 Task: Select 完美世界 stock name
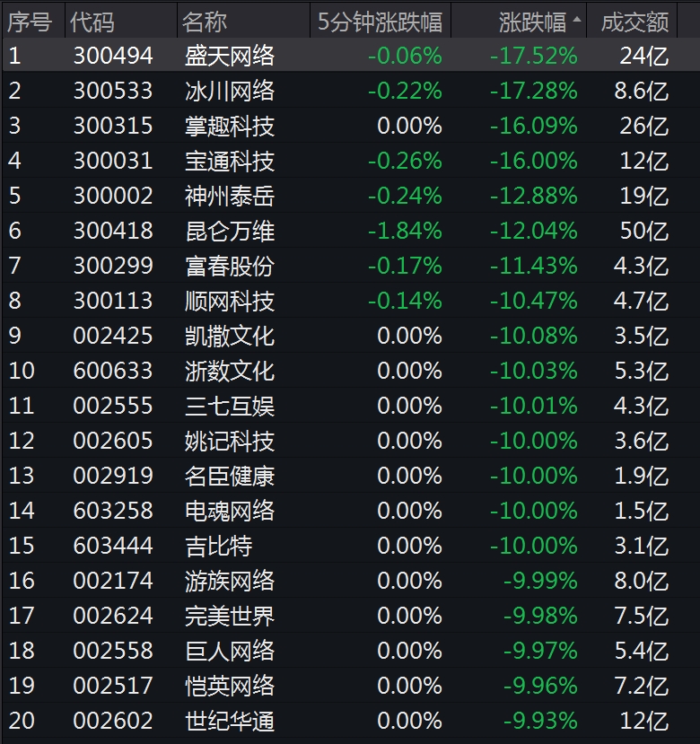[x=230, y=616]
